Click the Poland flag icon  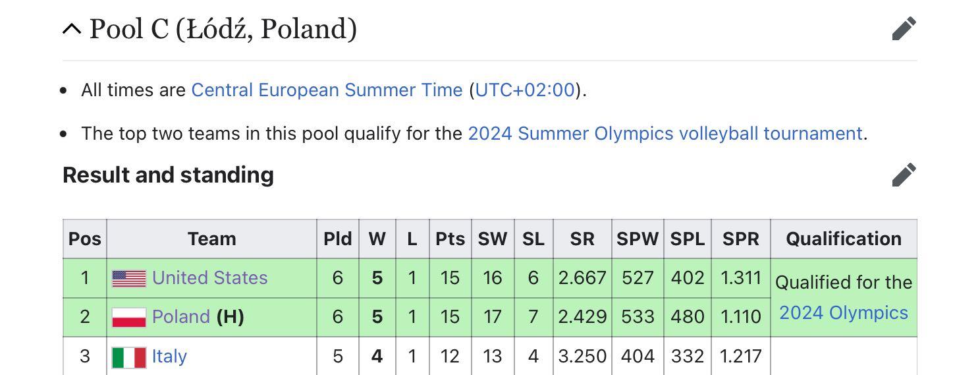(129, 317)
